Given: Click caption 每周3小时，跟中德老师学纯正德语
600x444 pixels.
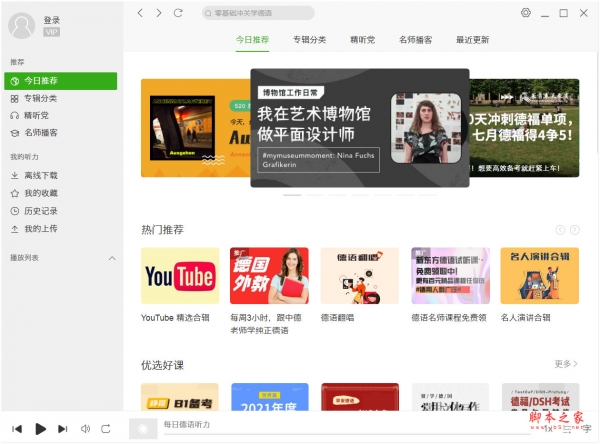Looking at the screenshot, I should (266, 324).
